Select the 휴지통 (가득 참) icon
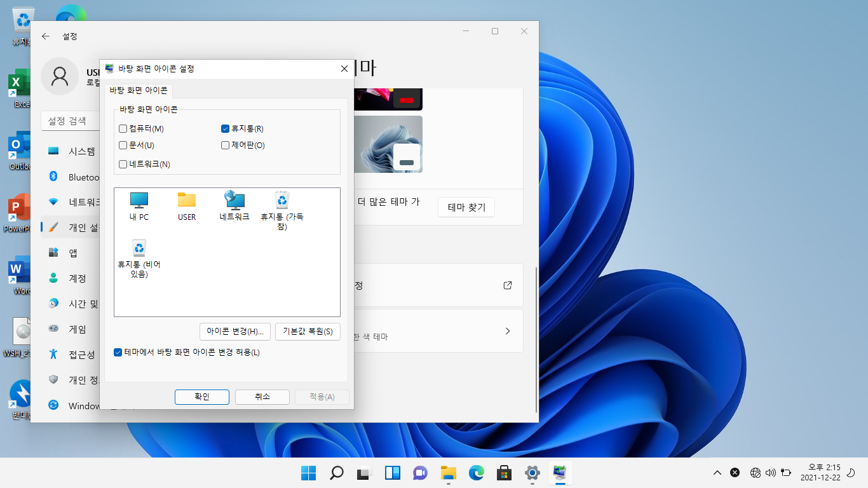Image resolution: width=868 pixels, height=488 pixels. 282,211
